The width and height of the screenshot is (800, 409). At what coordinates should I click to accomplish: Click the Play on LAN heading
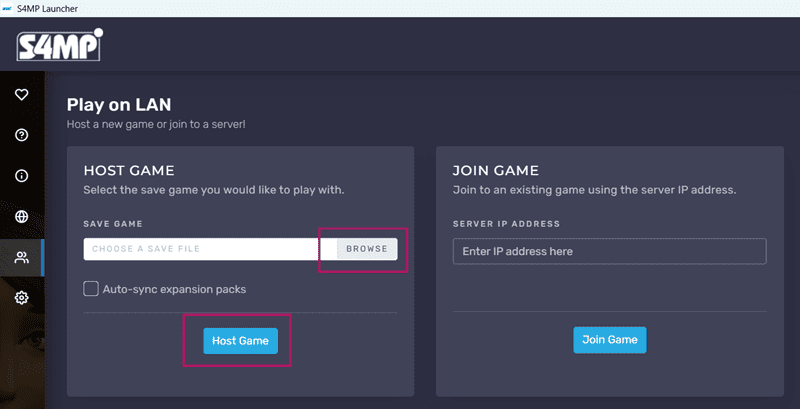click(x=119, y=105)
